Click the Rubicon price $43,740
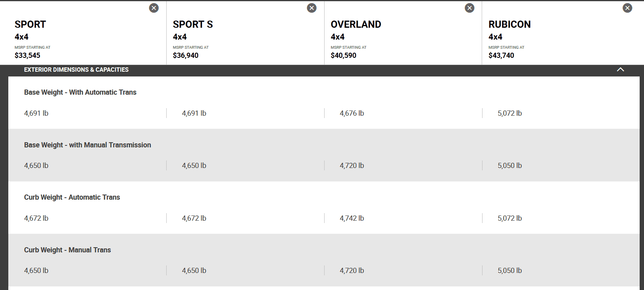 [501, 55]
